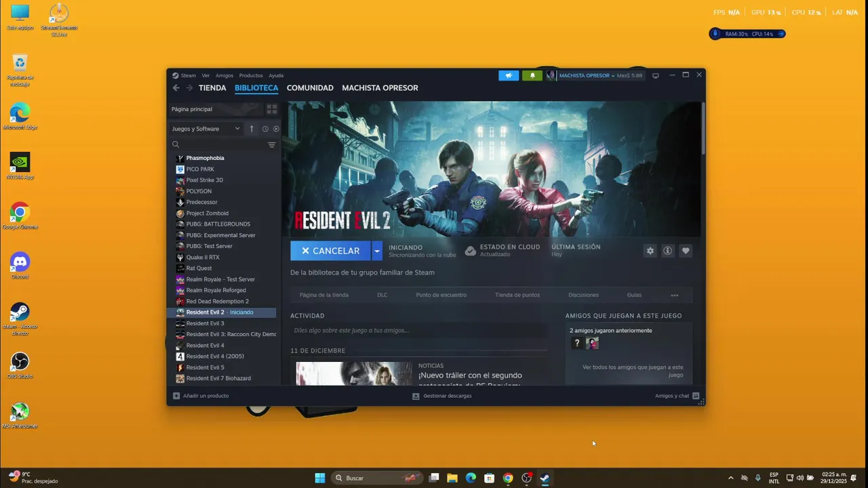Image resolution: width=868 pixels, height=488 pixels.
Task: Open the Productos menu
Action: click(251, 75)
